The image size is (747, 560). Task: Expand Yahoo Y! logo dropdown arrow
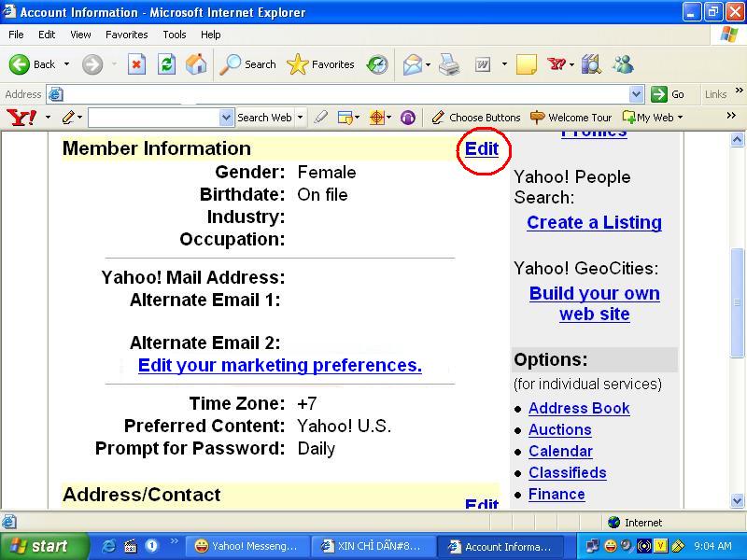coord(48,118)
